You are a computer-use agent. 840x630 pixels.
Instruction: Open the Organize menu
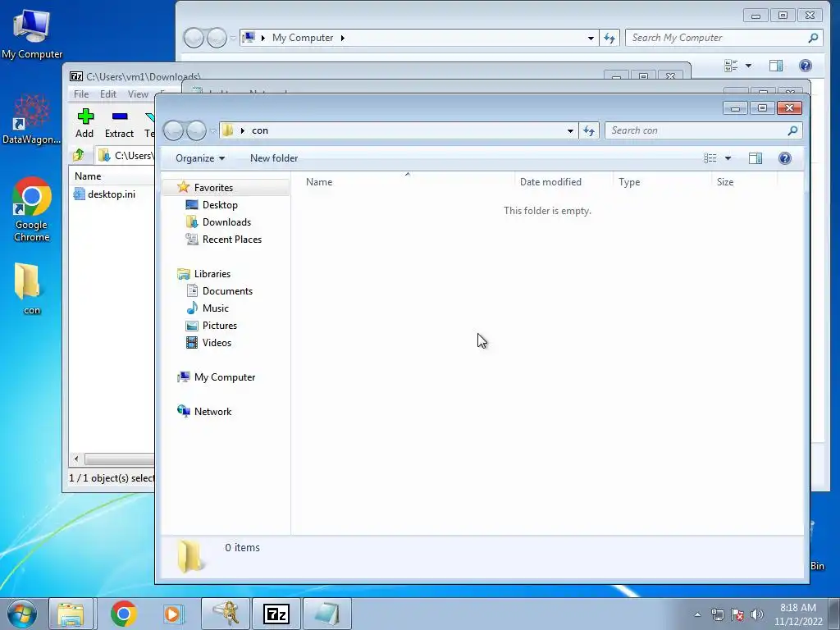click(x=200, y=158)
